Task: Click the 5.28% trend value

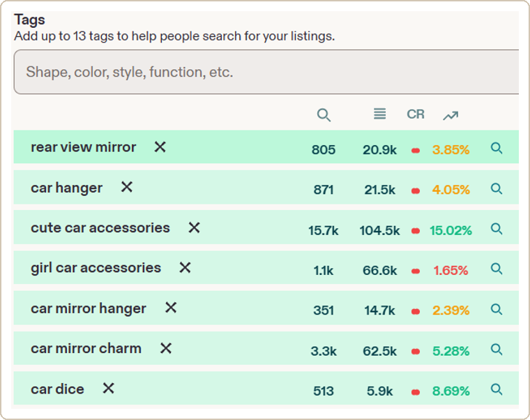Action: point(451,351)
